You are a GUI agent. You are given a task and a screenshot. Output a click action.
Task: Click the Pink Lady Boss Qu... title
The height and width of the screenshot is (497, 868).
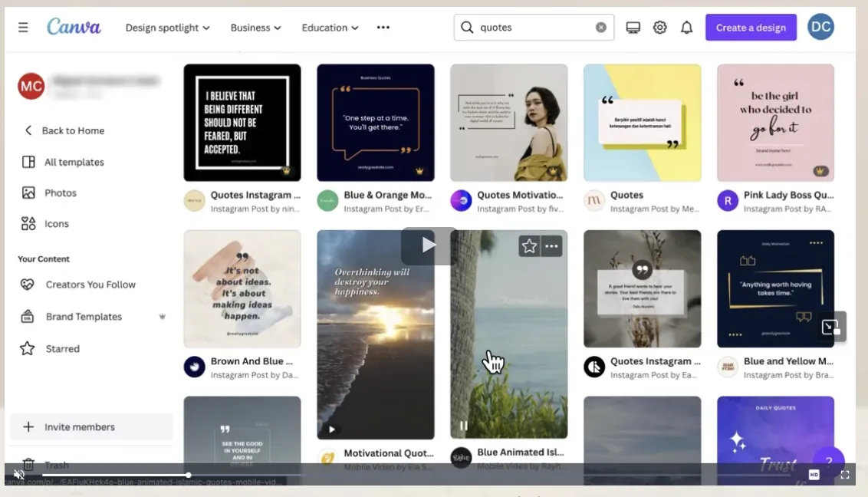(788, 195)
